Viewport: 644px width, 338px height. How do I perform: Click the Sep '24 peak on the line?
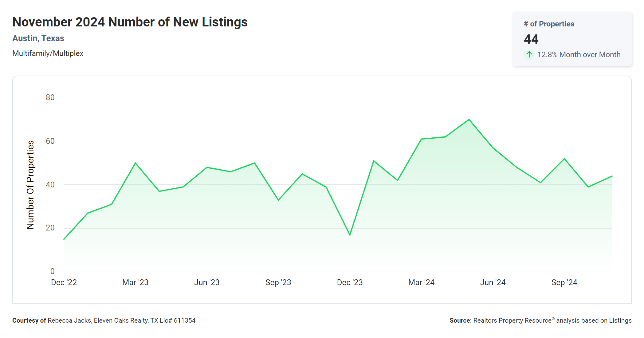pyautogui.click(x=564, y=159)
